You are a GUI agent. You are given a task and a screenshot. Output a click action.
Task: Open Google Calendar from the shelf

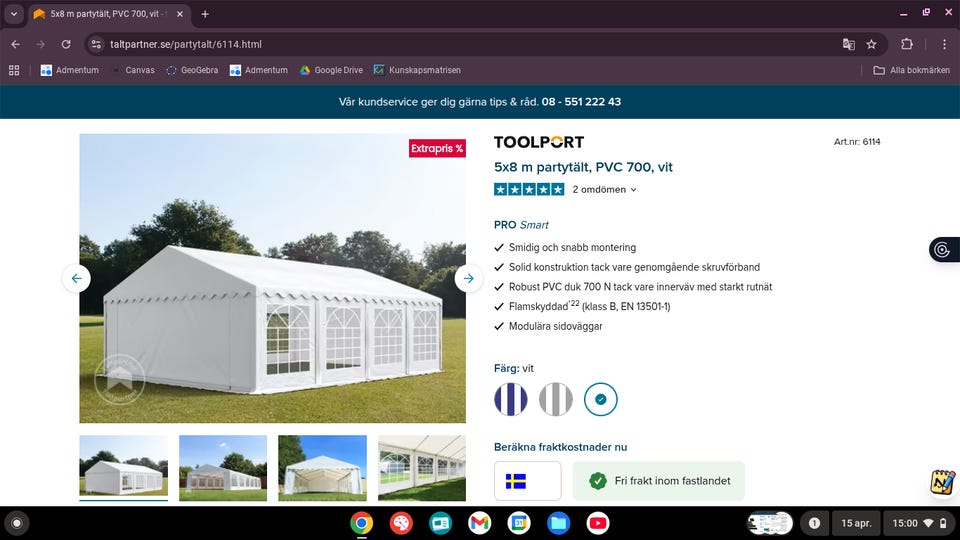pyautogui.click(x=519, y=523)
